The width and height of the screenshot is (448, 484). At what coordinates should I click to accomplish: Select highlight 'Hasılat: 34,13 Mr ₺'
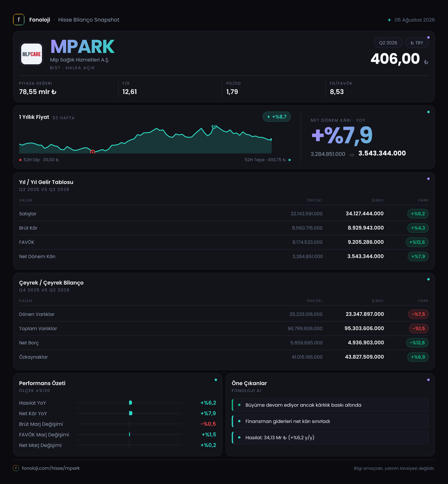pyautogui.click(x=330, y=437)
